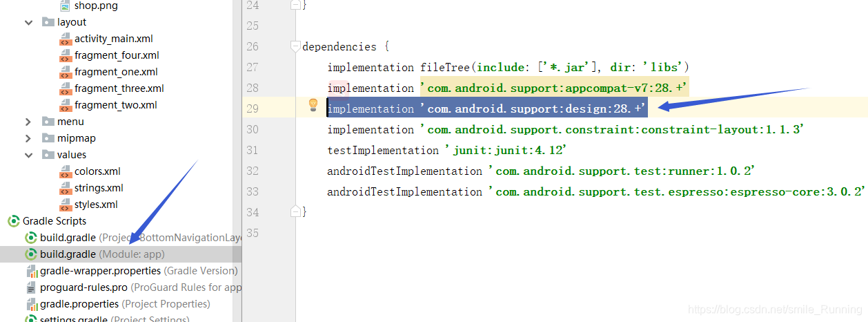Select the menu folder icon
Image resolution: width=868 pixels, height=322 pixels.
[x=48, y=122]
